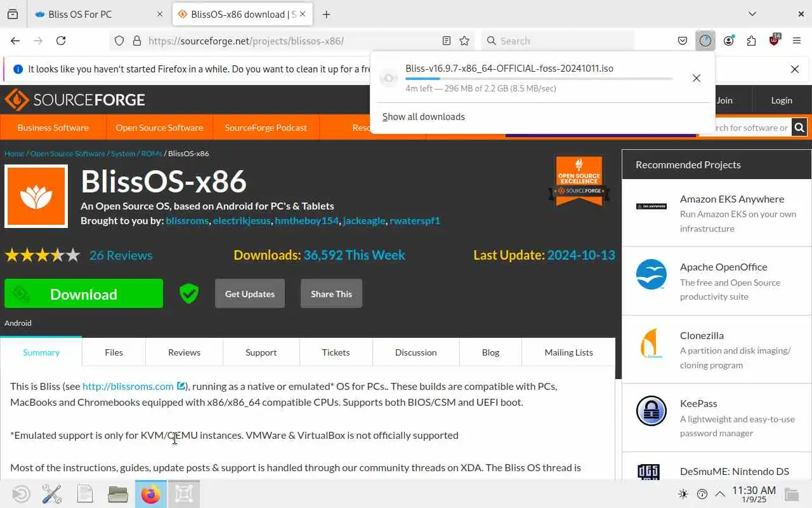
Task: Open the Blog tab
Action: click(x=490, y=352)
